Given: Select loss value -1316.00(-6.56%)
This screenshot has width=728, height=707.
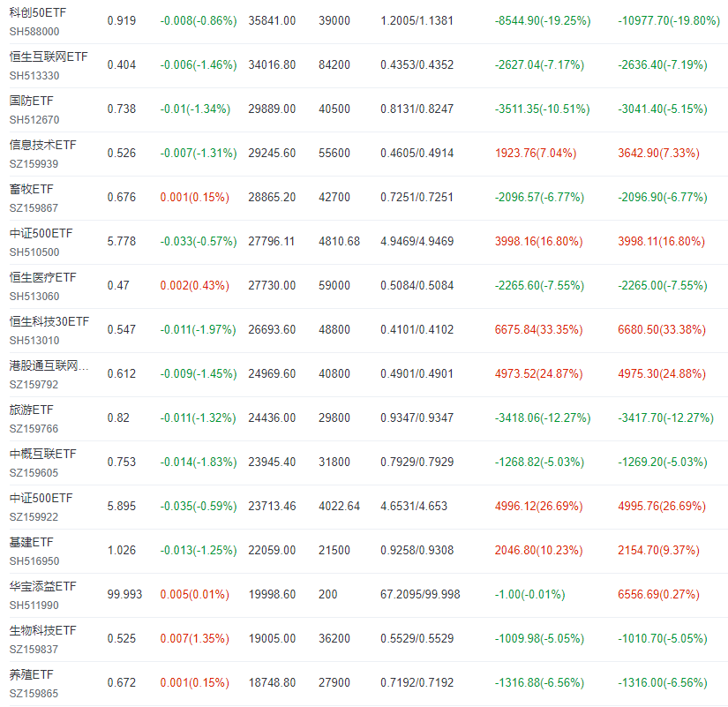Looking at the screenshot, I should tap(663, 683).
